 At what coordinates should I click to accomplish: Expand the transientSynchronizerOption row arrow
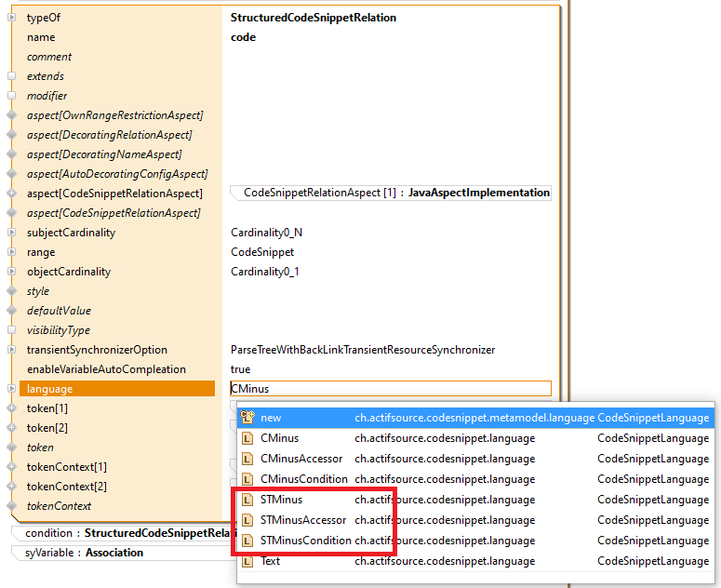point(12,350)
